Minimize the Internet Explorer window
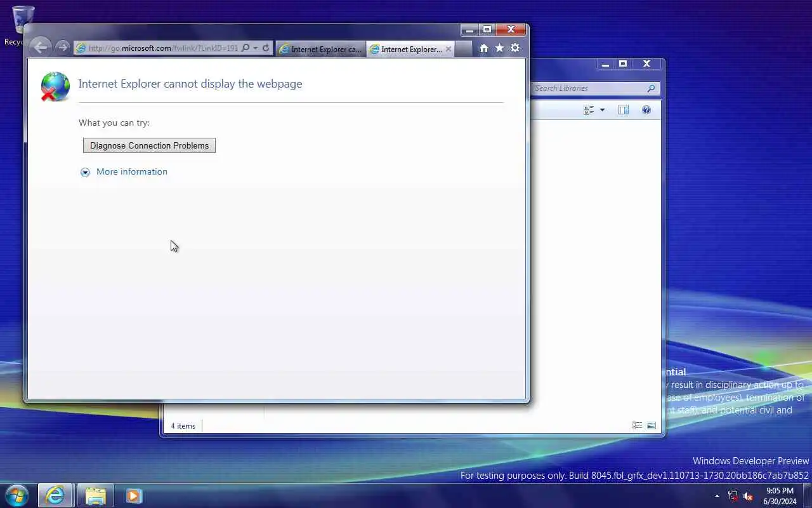The height and width of the screenshot is (508, 812). tap(469, 30)
